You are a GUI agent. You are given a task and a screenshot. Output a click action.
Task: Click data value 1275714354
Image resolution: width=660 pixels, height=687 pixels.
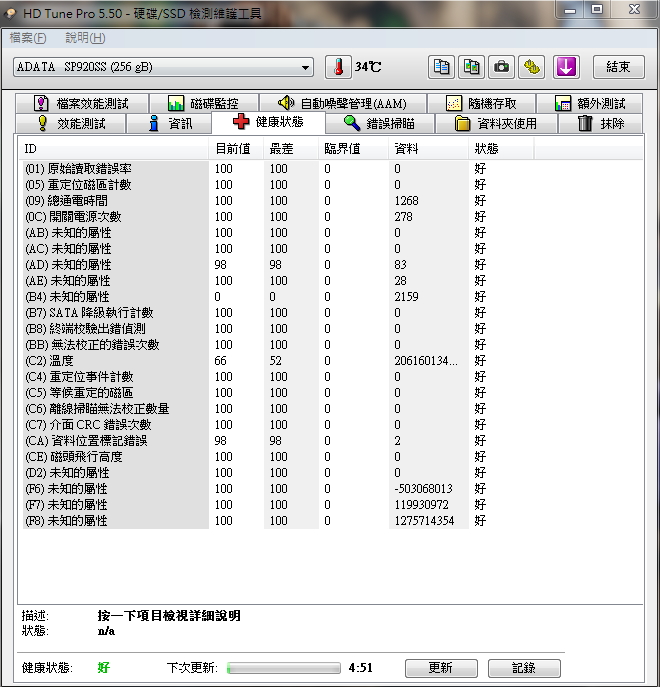pyautogui.click(x=424, y=521)
